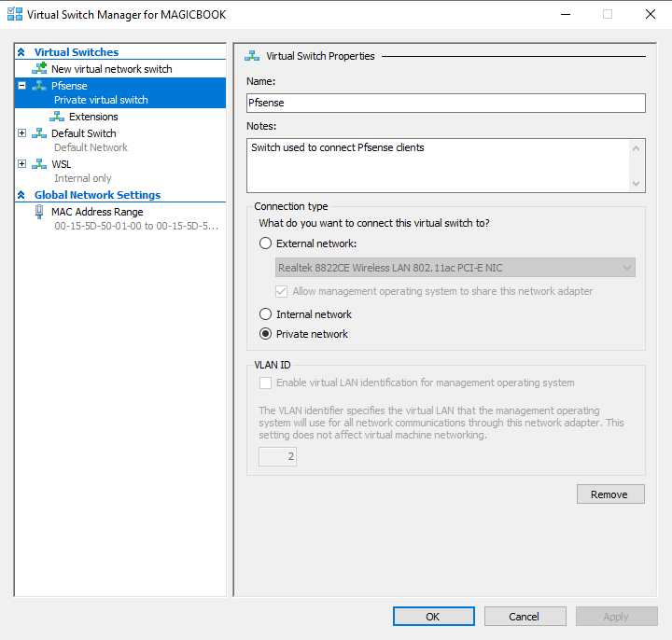The width and height of the screenshot is (672, 640).
Task: Click the VLAN ID number field
Action: tap(277, 456)
